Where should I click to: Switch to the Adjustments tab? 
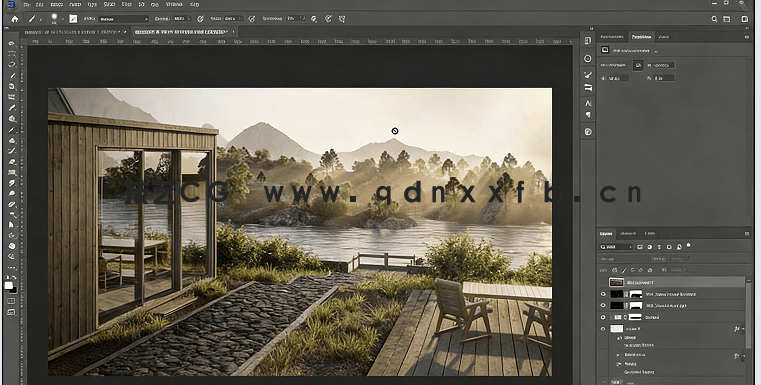point(612,37)
